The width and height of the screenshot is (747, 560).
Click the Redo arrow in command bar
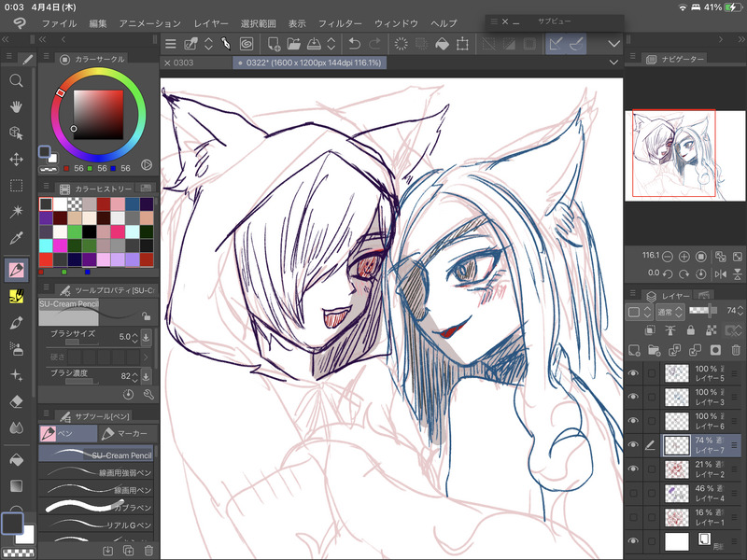375,44
